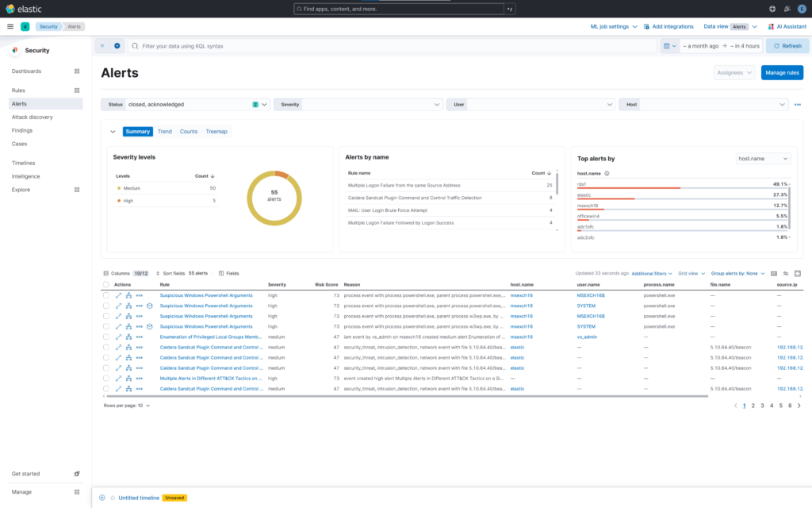The width and height of the screenshot is (812, 508).
Task: Expand Additional filters menu
Action: pyautogui.click(x=652, y=274)
